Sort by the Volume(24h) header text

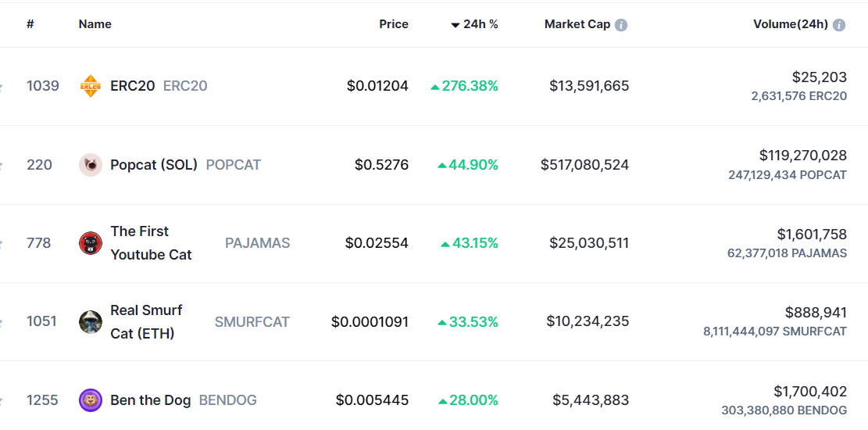point(790,24)
